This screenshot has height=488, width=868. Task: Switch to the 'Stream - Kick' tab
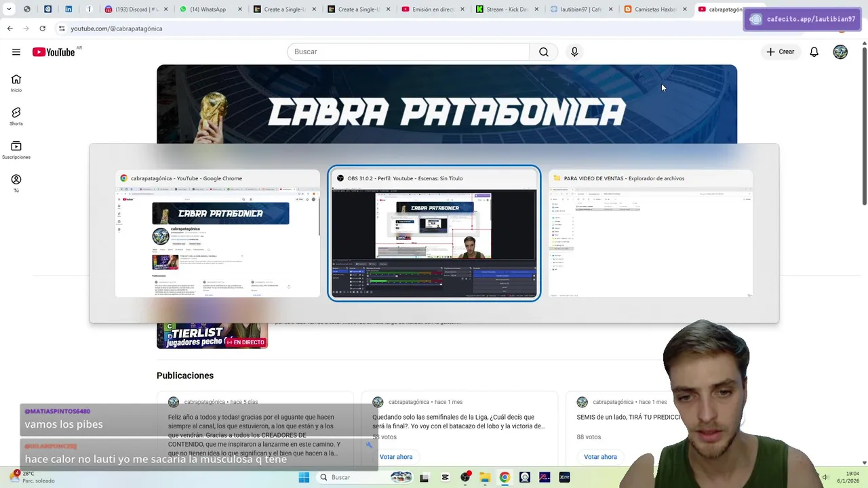(507, 9)
